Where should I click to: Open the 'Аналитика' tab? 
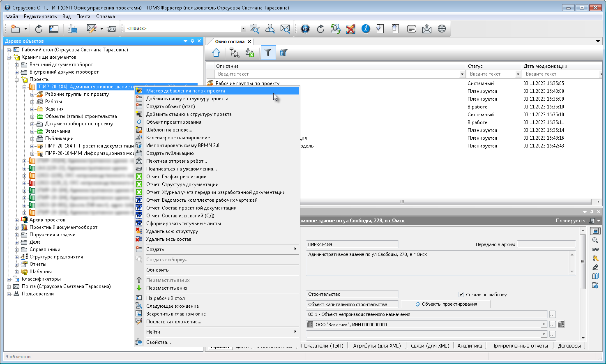coord(470,346)
